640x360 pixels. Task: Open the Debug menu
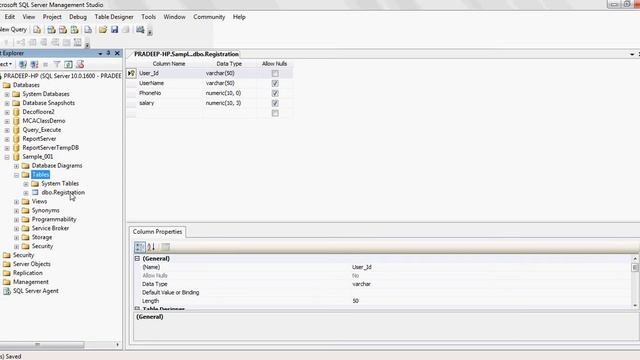78,17
